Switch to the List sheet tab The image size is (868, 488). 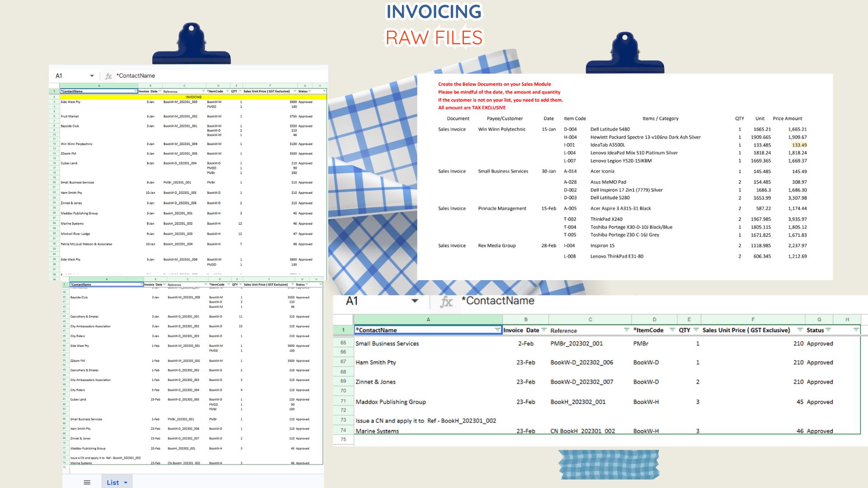(x=113, y=483)
